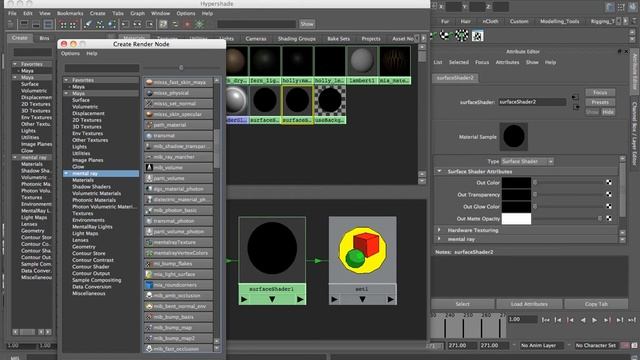Adjust the Create Render Node icon size slider
Image resolution: width=640 pixels, height=360 pixels.
click(181, 68)
